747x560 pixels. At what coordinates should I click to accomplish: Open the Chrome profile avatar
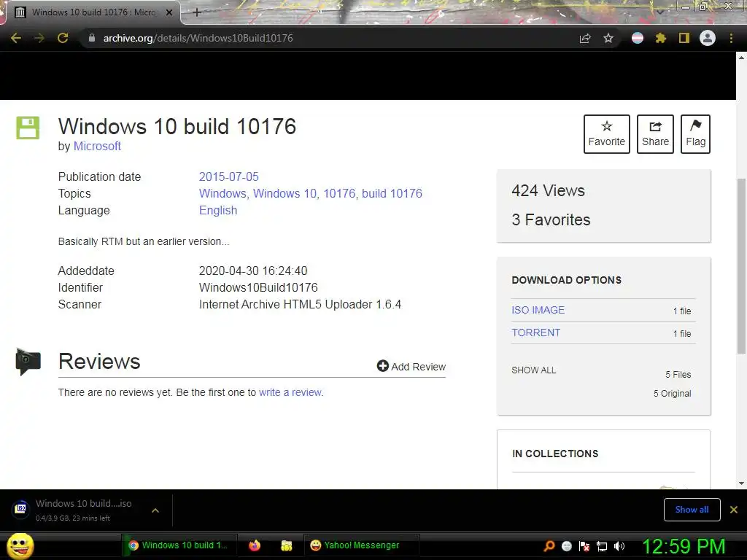coord(708,38)
